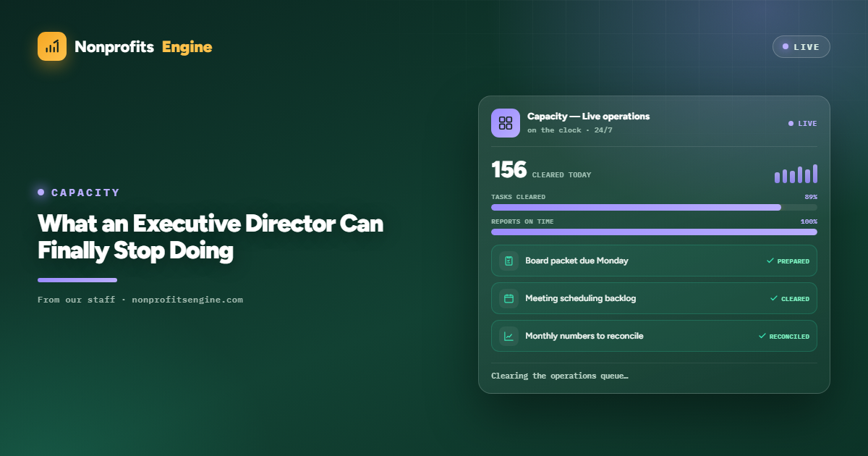Open the Monthly numbers to reconcile row
868x456 pixels.
pos(654,336)
